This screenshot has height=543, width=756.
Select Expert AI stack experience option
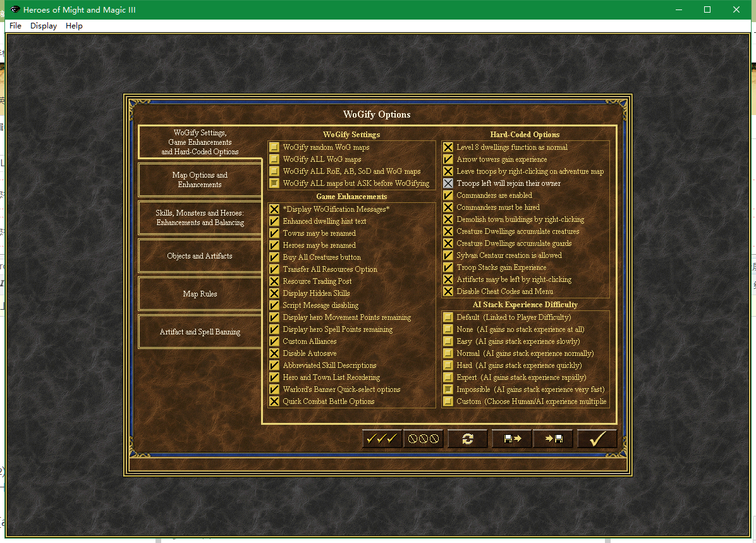[448, 377]
